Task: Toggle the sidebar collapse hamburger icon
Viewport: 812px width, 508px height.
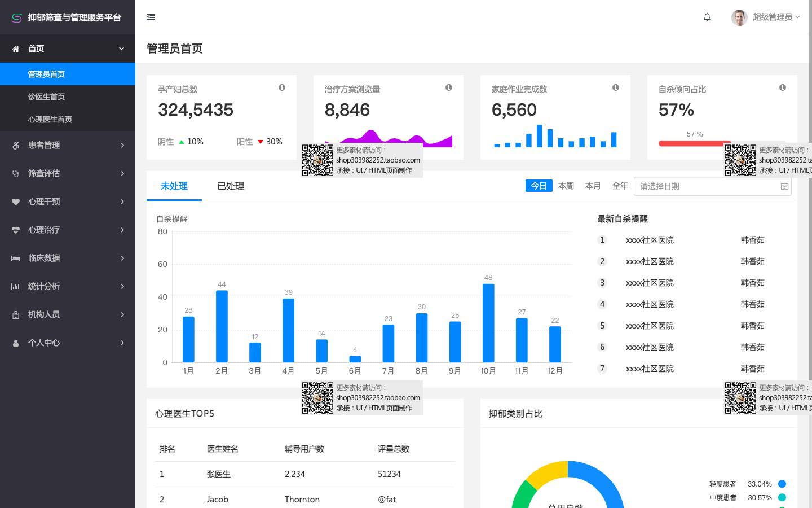Action: [x=151, y=17]
